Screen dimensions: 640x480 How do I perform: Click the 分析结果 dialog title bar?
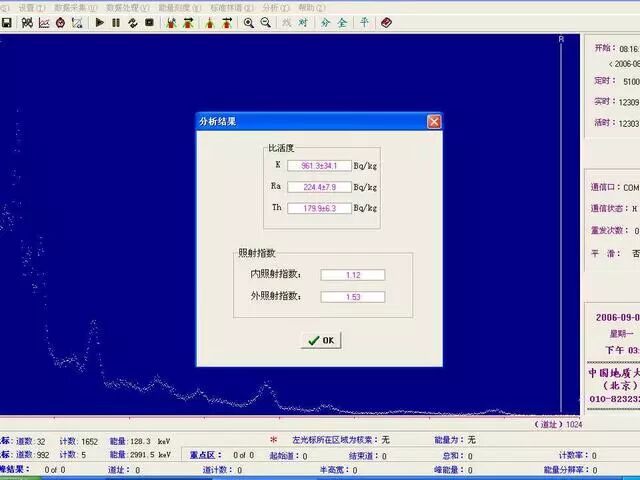[319, 122]
